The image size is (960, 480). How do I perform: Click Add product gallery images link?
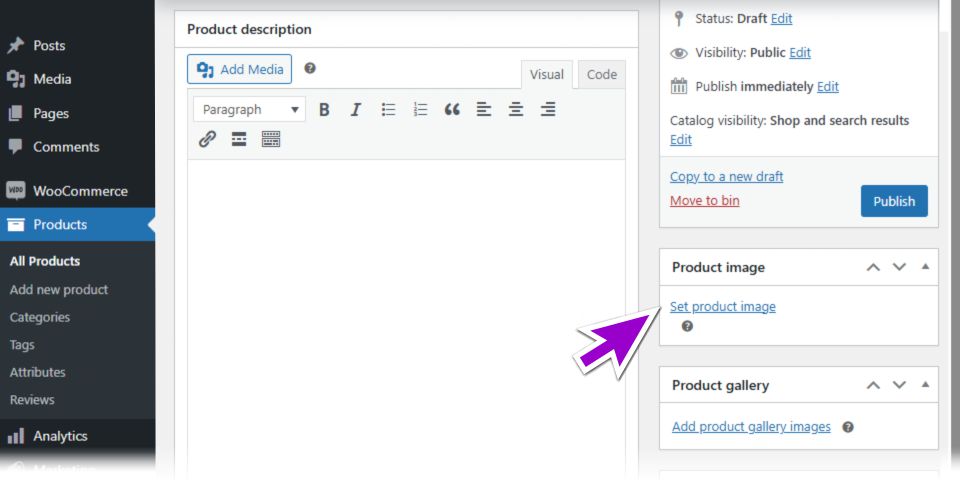point(751,426)
